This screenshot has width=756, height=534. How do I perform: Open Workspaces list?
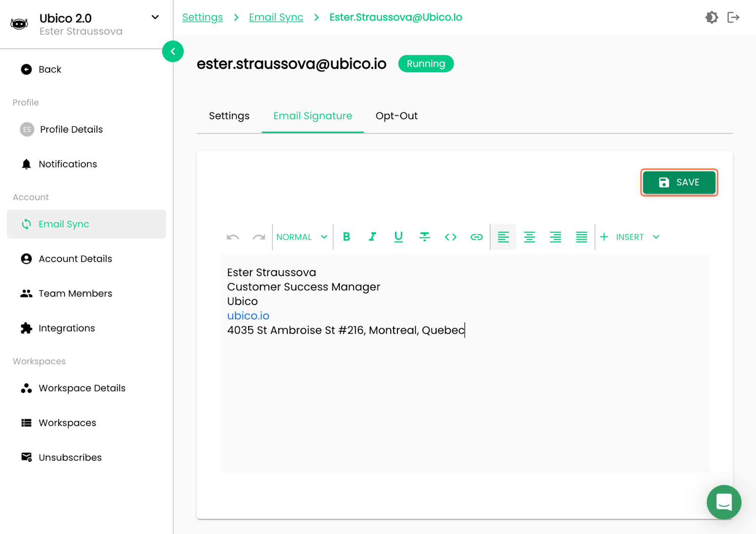point(86,423)
